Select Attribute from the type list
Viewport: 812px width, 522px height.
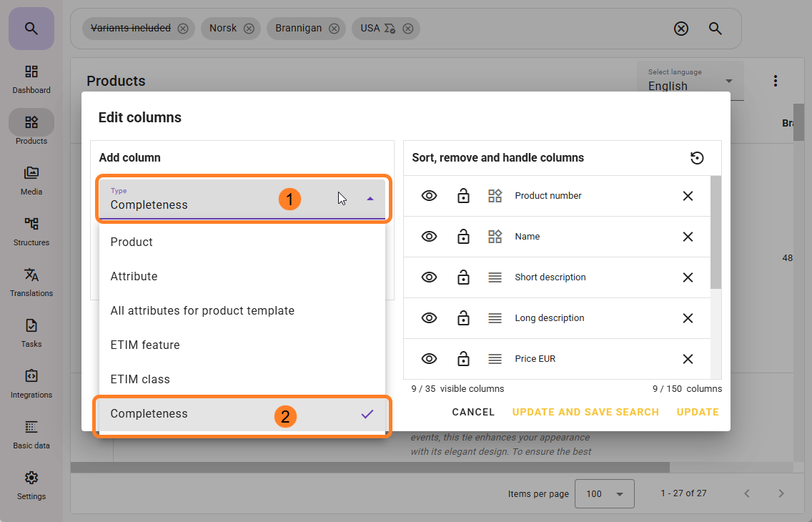134,276
